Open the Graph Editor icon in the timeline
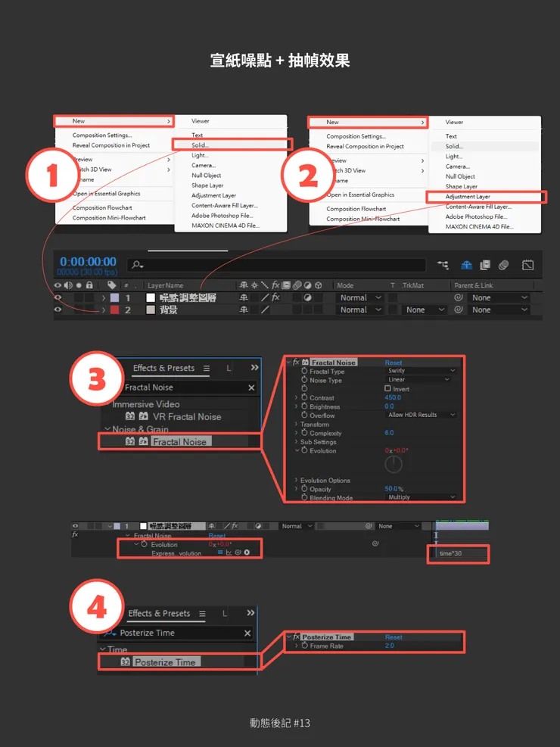560x747 pixels. point(527,265)
